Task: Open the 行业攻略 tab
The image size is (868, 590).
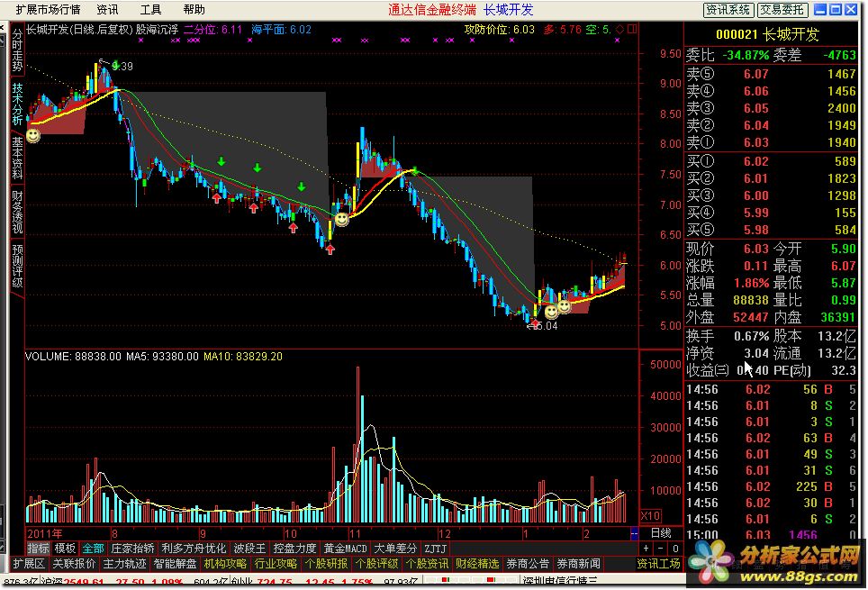Action: [x=276, y=564]
